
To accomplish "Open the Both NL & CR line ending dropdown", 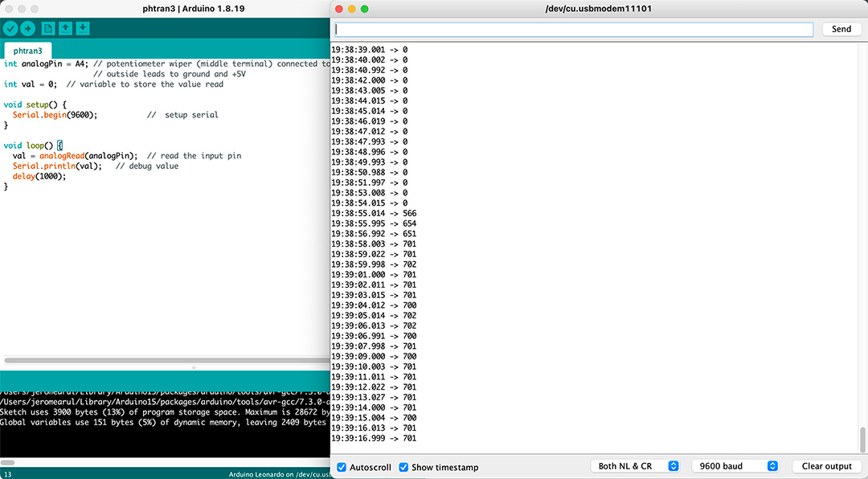I will click(x=635, y=466).
